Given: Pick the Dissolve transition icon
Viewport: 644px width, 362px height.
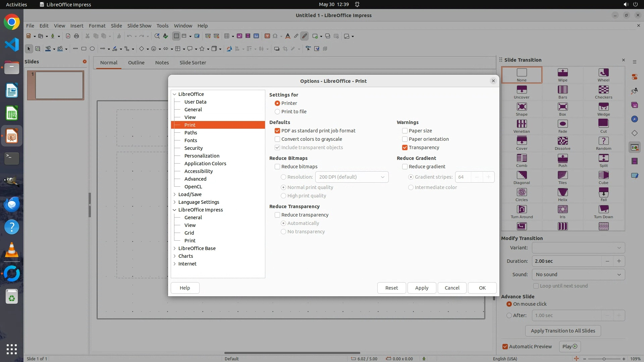Looking at the screenshot, I should 562,141.
